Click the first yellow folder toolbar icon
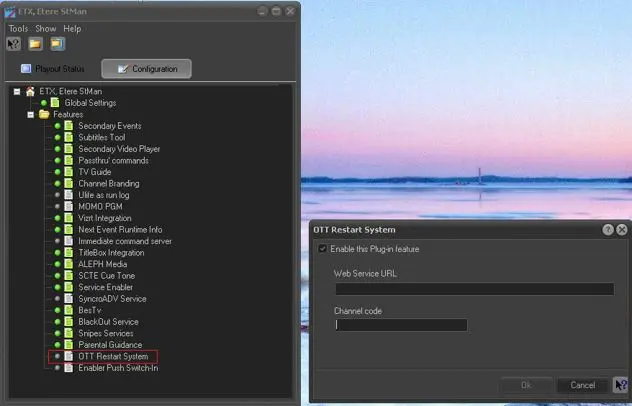This screenshot has height=406, width=632. [35, 44]
